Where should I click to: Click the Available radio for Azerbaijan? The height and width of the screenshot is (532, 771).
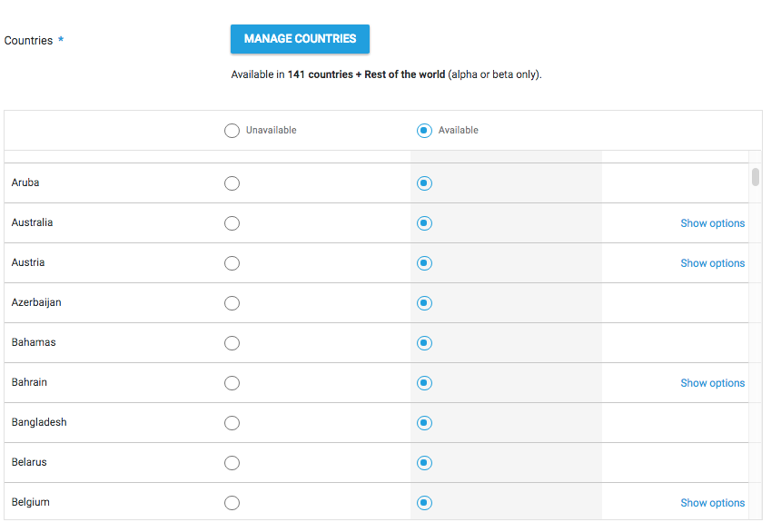(x=424, y=303)
